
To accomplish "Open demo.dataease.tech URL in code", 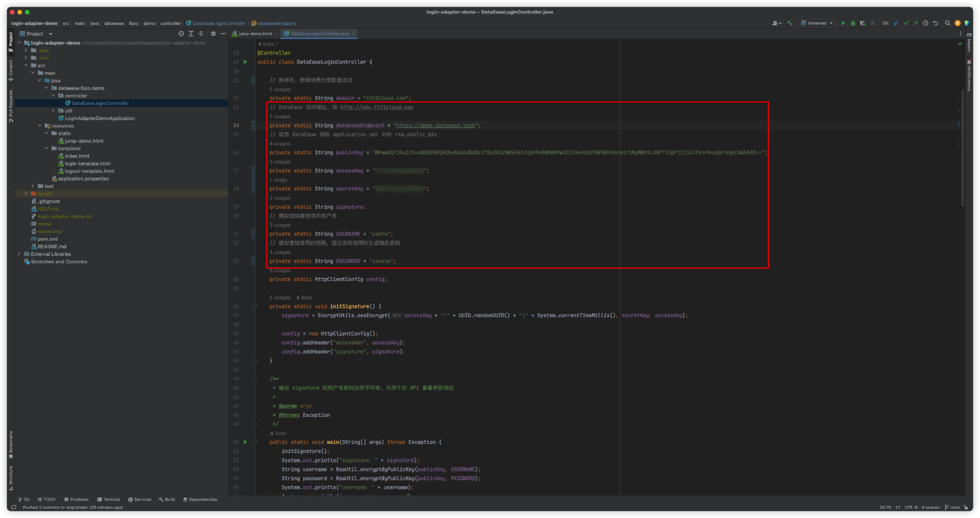I will click(435, 126).
